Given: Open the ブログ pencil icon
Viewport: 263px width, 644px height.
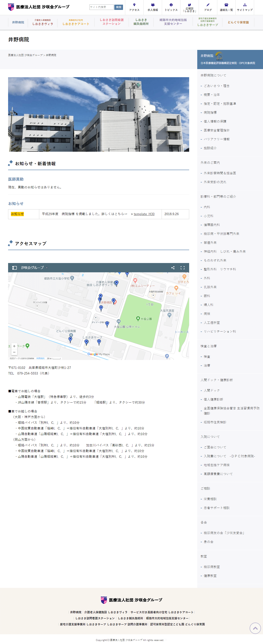Looking at the screenshot, I should 208,5.
